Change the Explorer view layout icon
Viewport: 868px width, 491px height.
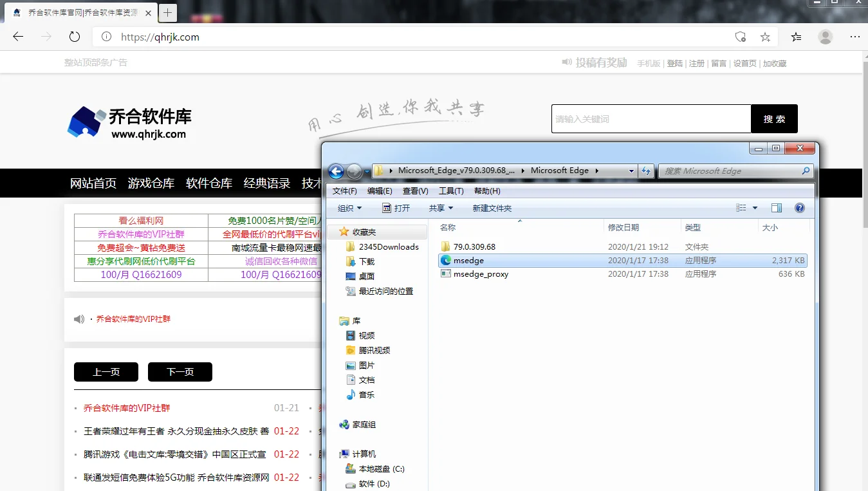[x=741, y=208]
